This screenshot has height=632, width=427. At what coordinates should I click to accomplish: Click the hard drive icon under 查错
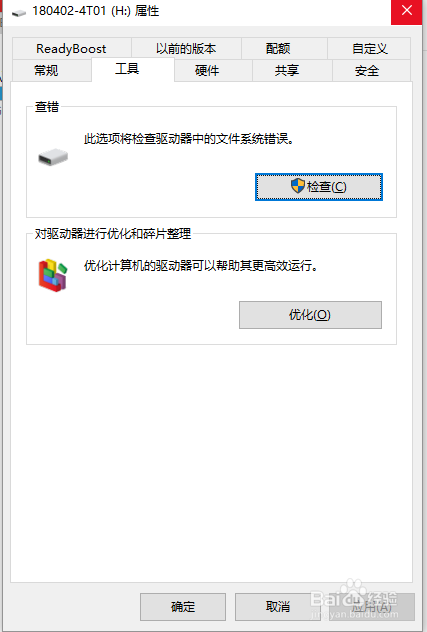coord(53,156)
